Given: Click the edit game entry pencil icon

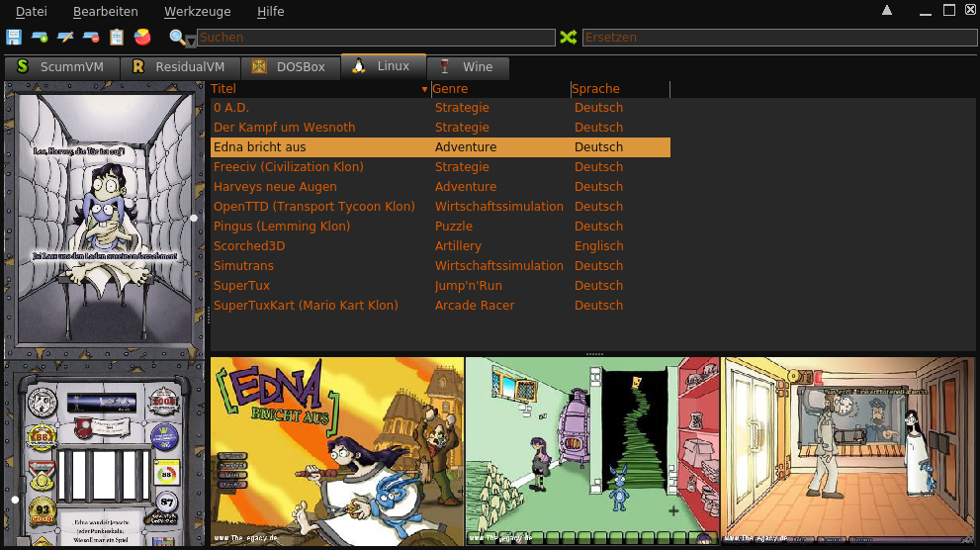Looking at the screenshot, I should [x=65, y=37].
